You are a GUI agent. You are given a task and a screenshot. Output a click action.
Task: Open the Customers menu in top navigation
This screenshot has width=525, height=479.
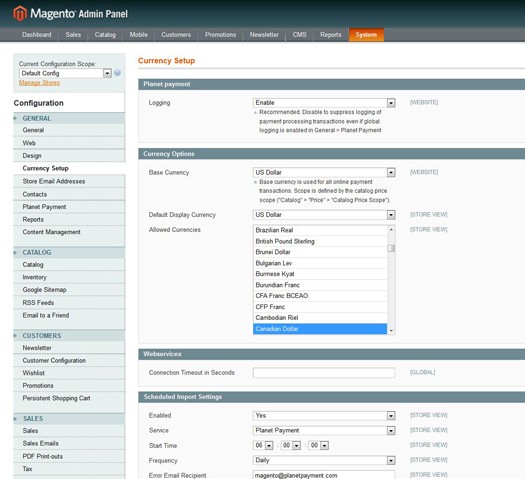pos(176,35)
